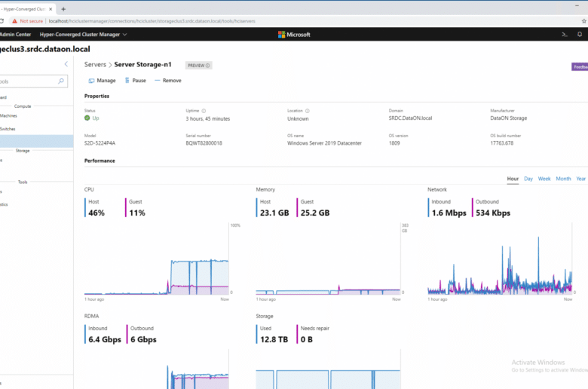This screenshot has width=588, height=389.
Task: Click RDMA Inbound value 6.4 Gbps
Action: (x=105, y=339)
